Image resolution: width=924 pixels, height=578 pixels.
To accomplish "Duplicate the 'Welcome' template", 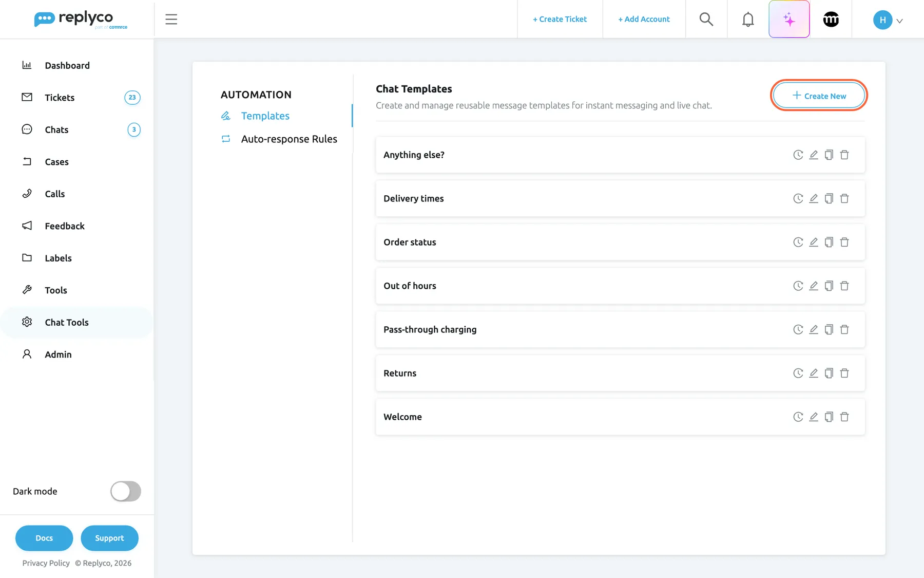I will pos(829,417).
